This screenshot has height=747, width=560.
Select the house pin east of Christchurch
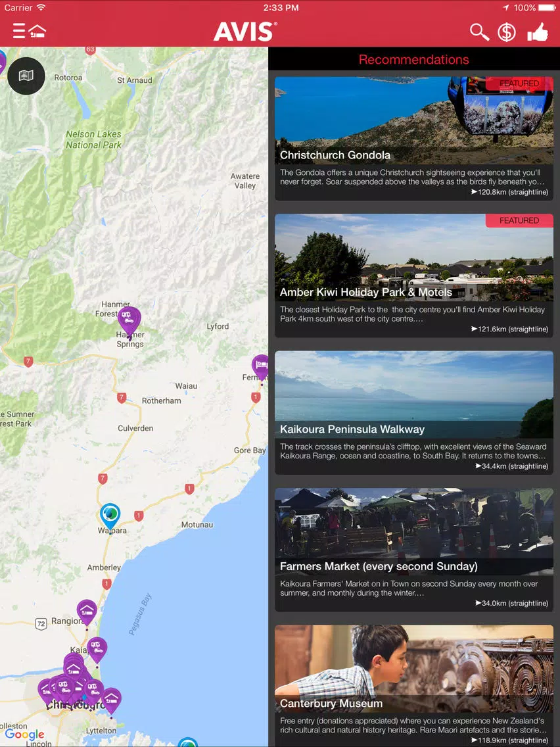(x=112, y=702)
